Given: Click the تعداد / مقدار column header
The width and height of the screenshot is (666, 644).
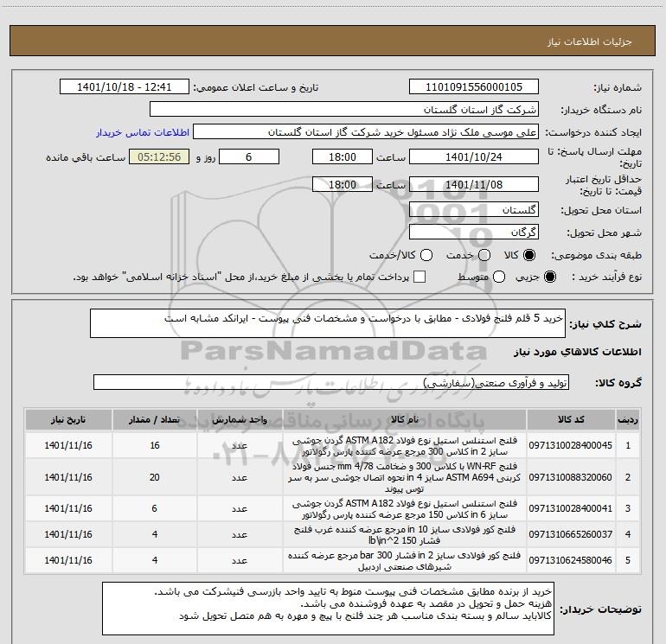Looking at the screenshot, I should click(x=155, y=419).
